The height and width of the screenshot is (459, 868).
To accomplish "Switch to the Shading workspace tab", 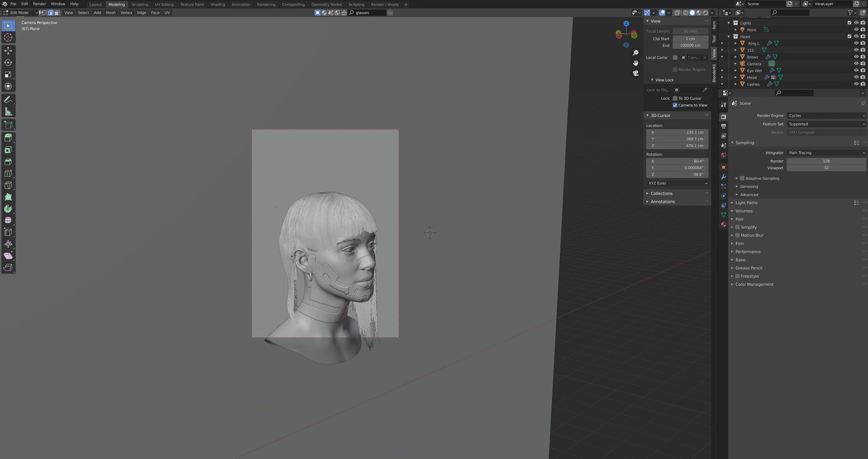I will click(x=217, y=4).
